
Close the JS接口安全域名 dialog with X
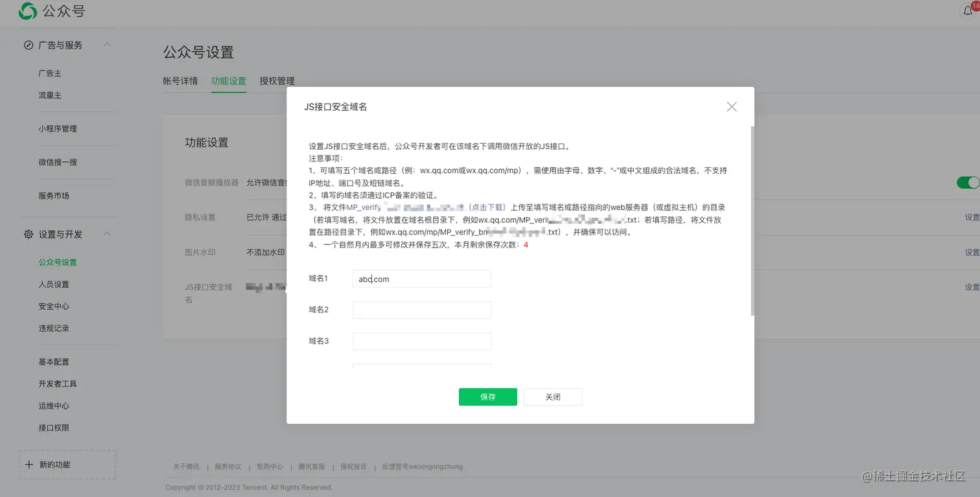732,107
